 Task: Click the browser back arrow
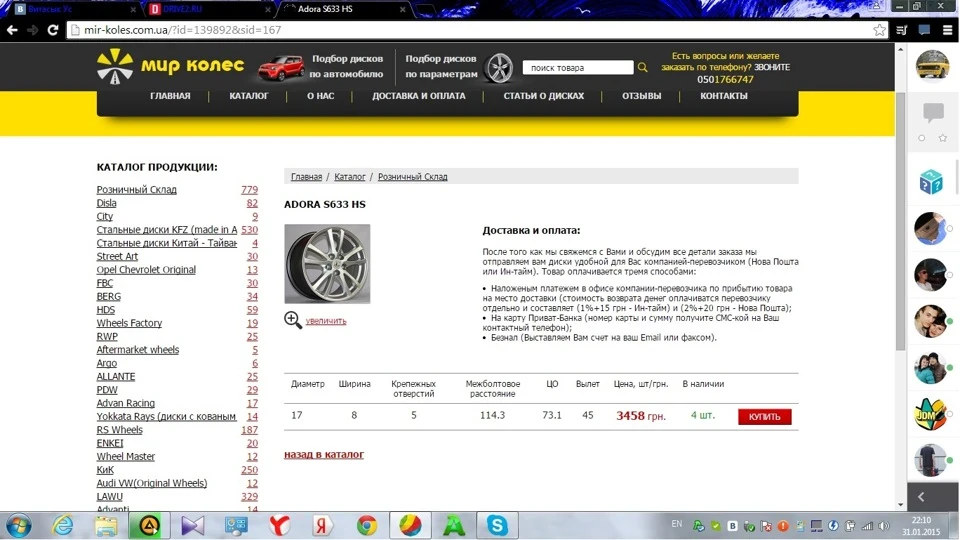(x=12, y=30)
